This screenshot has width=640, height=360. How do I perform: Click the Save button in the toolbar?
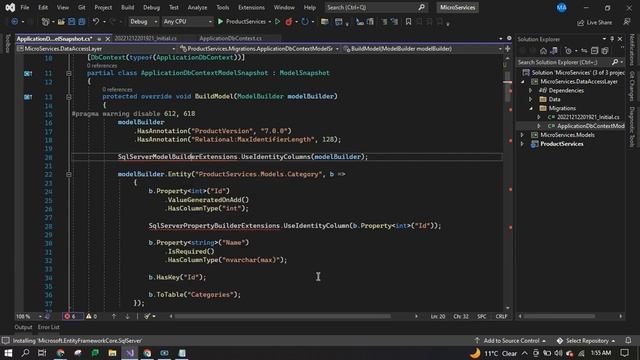tap(71, 22)
